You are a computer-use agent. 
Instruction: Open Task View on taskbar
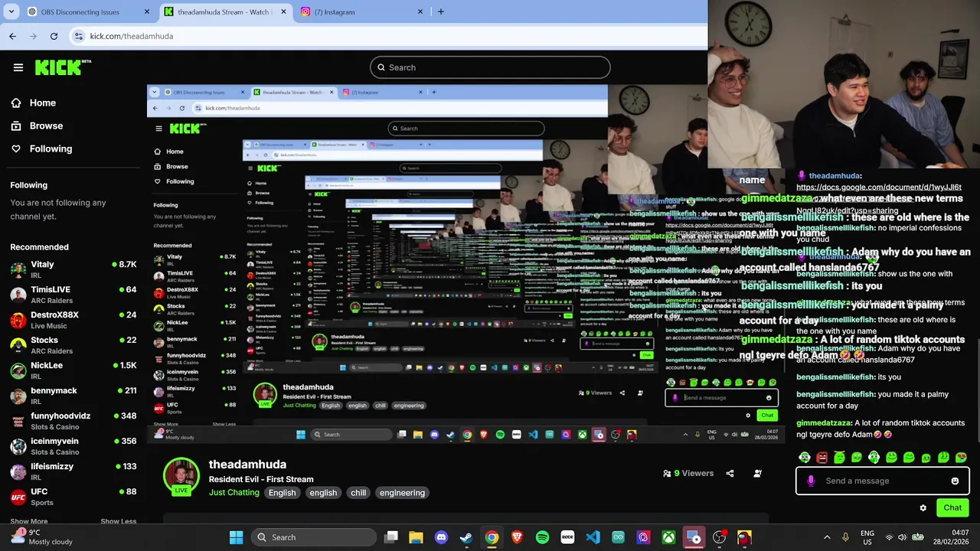point(391,537)
